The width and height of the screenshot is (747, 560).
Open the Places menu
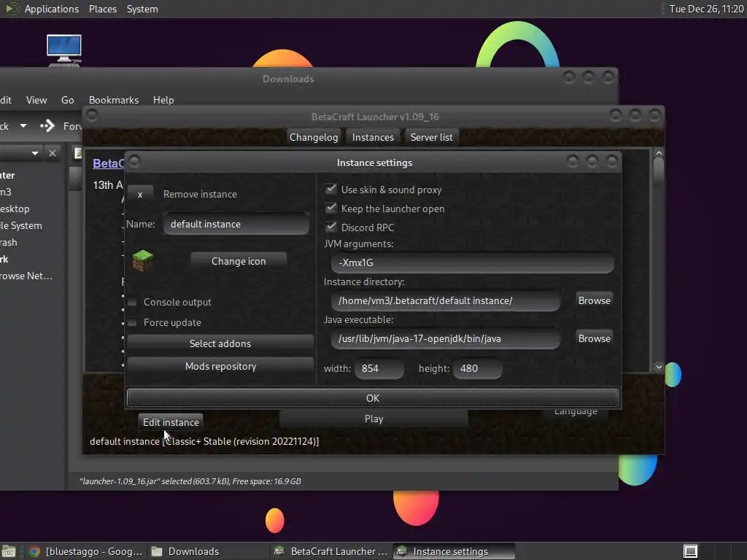pyautogui.click(x=102, y=9)
